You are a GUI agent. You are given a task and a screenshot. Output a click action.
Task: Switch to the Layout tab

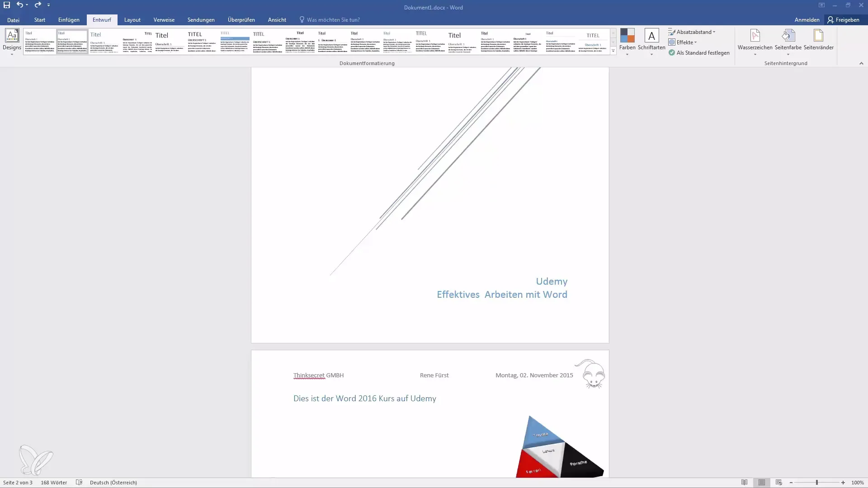point(132,20)
